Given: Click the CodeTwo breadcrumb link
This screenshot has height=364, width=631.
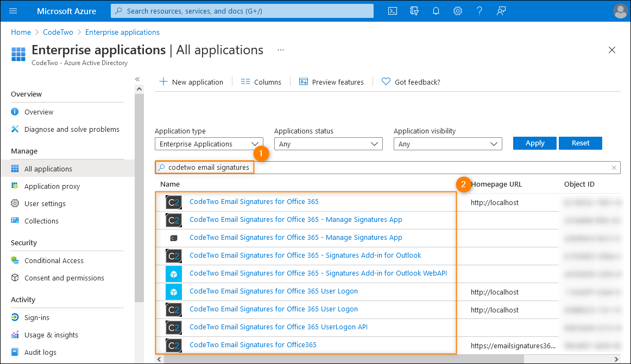Looking at the screenshot, I should coord(58,32).
